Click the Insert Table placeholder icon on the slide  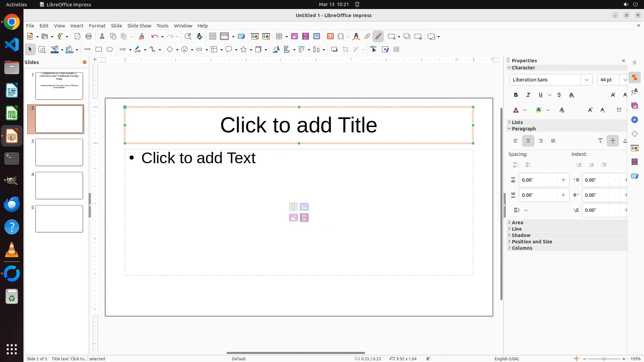tap(293, 207)
